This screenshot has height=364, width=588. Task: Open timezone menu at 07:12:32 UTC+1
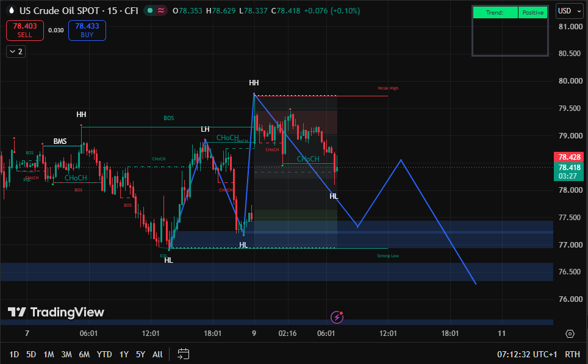527,354
